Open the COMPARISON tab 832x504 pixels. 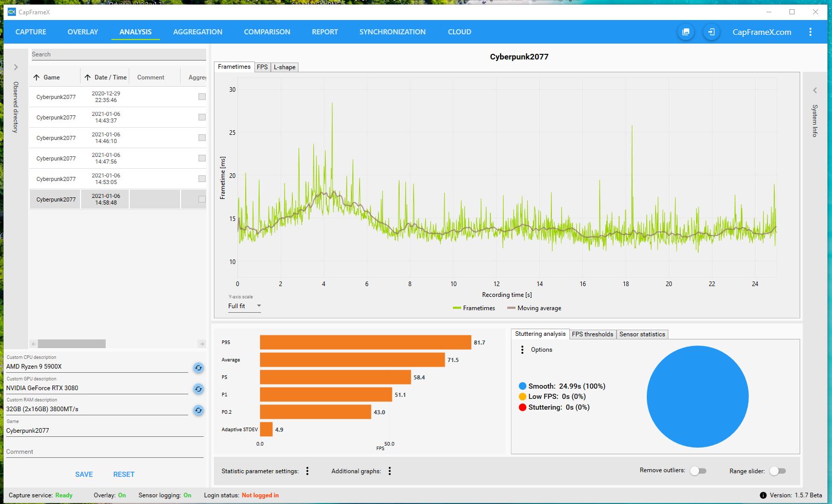[x=267, y=32]
